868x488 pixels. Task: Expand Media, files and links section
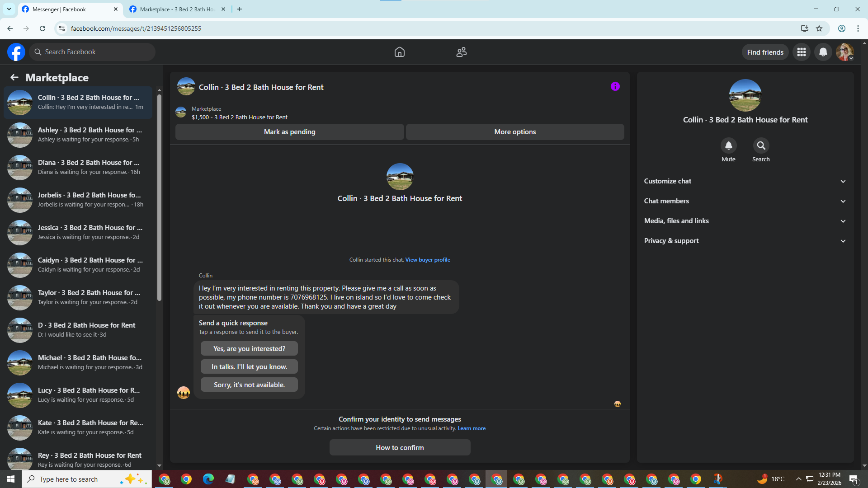(x=745, y=221)
